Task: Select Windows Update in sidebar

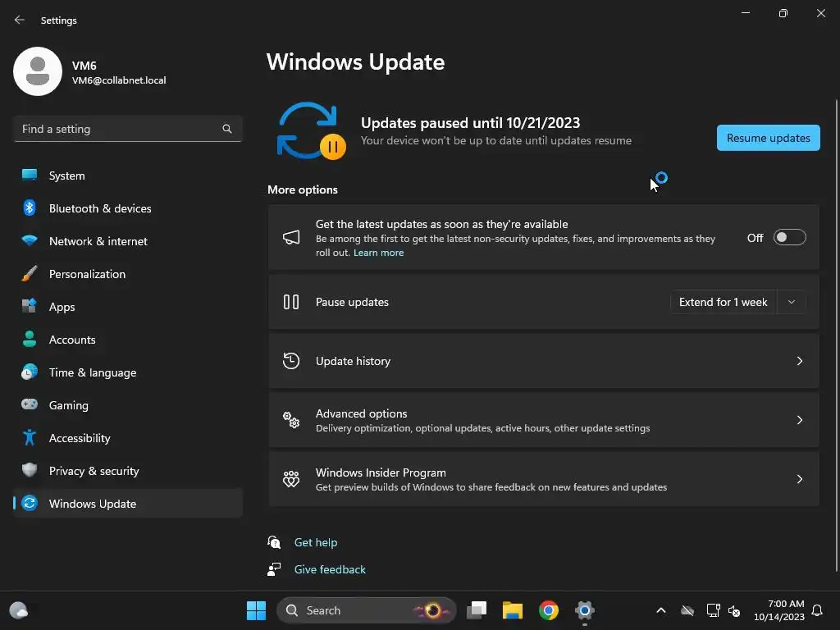Action: click(128, 503)
